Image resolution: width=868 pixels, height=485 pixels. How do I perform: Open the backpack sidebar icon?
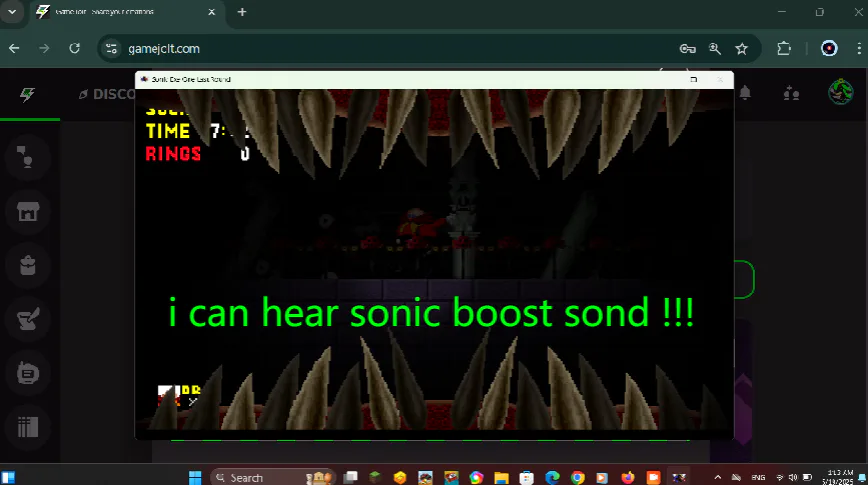click(28, 265)
